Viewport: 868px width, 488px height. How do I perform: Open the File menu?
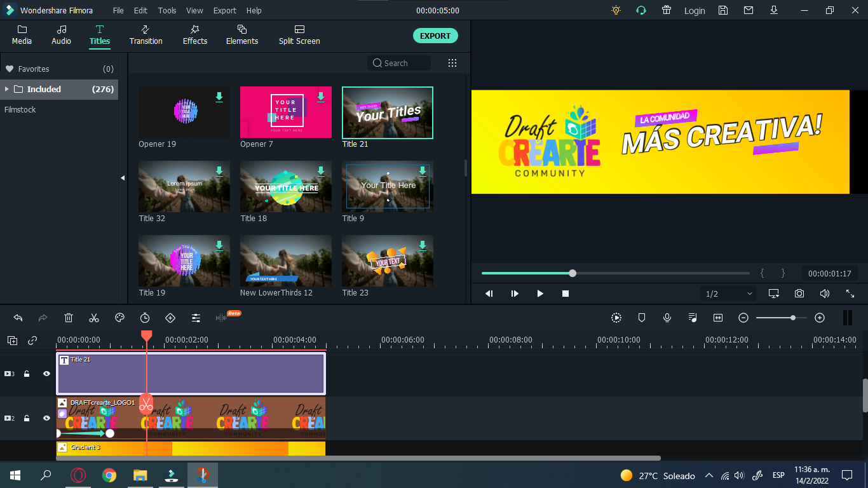[x=119, y=11]
